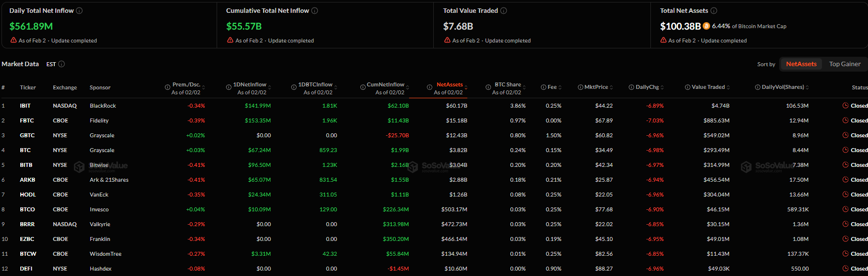Click the orange Bitcoin logo icon
The height and width of the screenshot is (276, 868).
pyautogui.click(x=707, y=26)
